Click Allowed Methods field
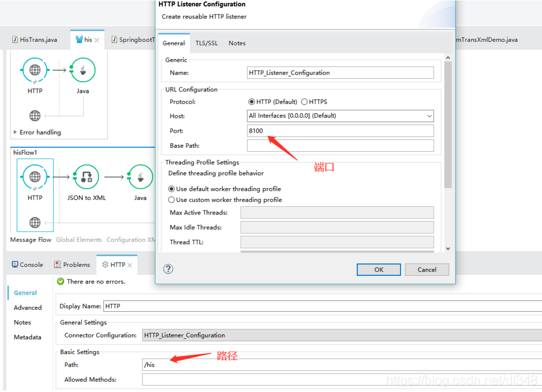 click(x=342, y=379)
